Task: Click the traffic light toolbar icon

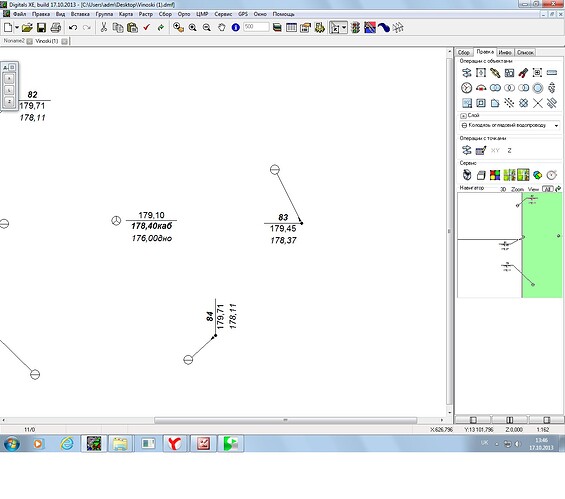Action: click(355, 27)
